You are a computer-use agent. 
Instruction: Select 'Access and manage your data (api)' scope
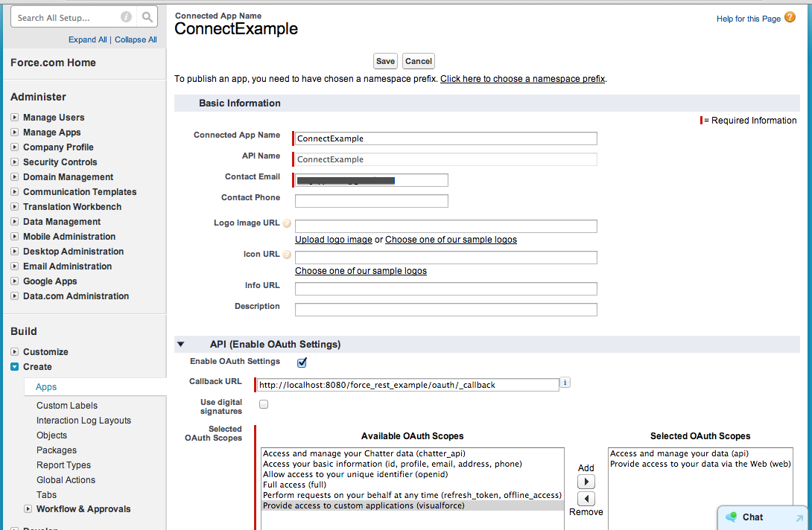click(679, 453)
